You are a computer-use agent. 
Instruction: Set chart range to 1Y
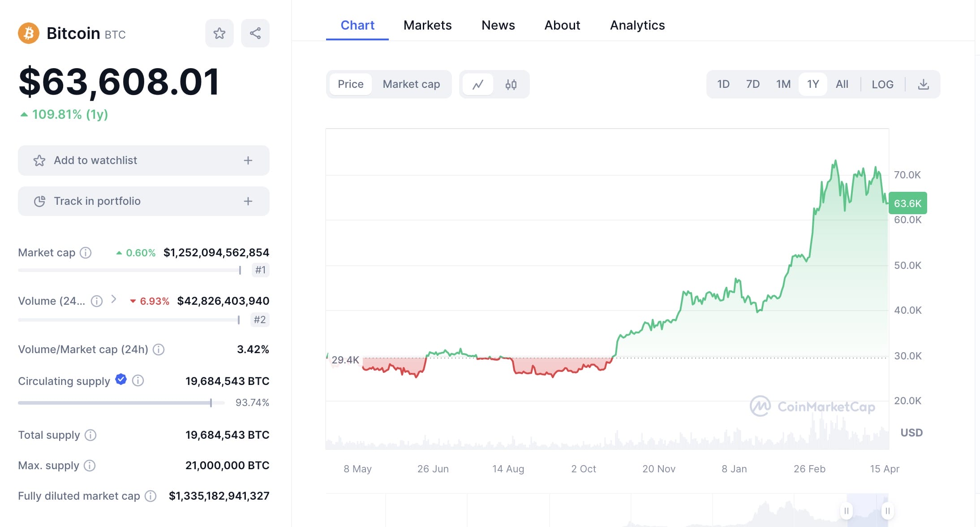[x=813, y=84]
